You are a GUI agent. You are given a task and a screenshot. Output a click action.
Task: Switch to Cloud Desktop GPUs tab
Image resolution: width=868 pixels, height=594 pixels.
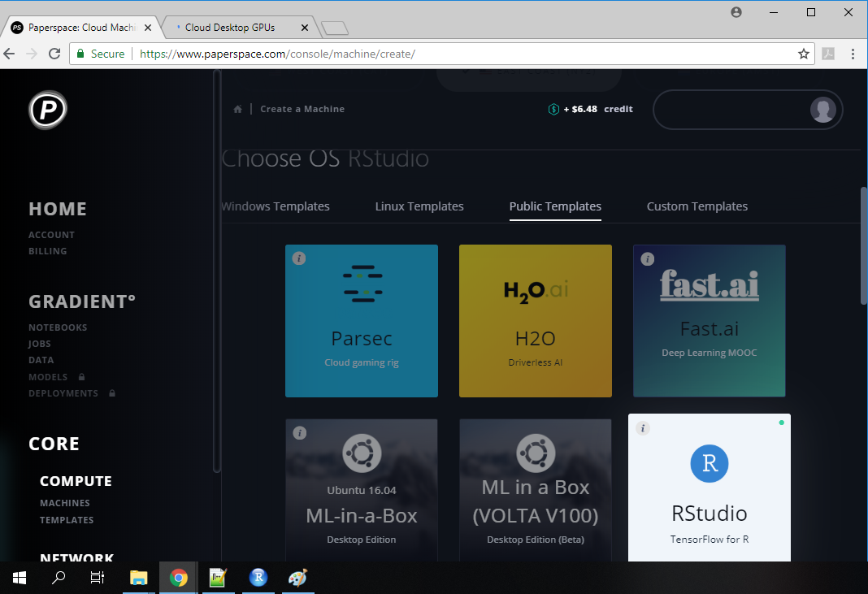click(x=237, y=27)
